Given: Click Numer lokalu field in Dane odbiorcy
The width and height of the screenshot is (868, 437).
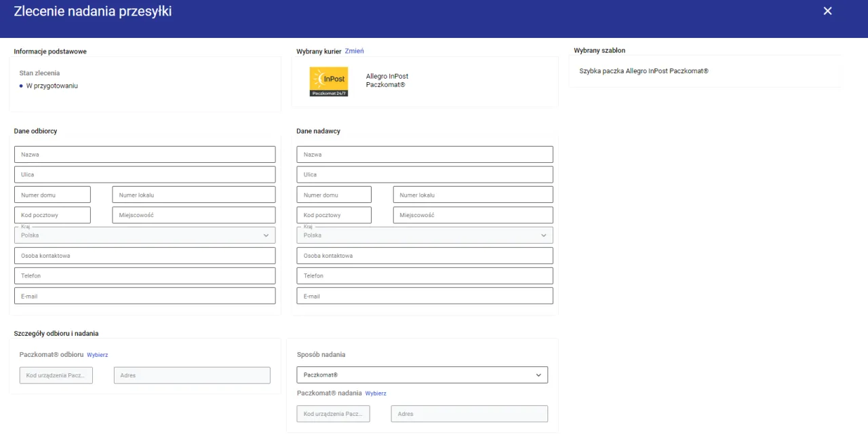Looking at the screenshot, I should (193, 194).
